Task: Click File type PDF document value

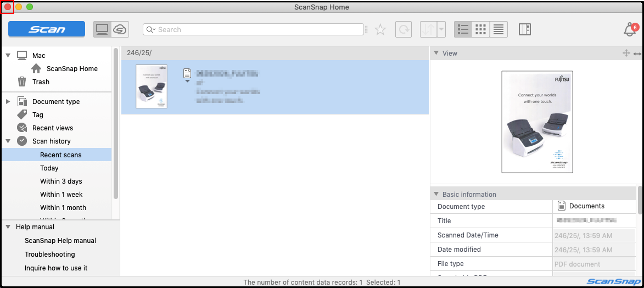Action: [x=594, y=264]
